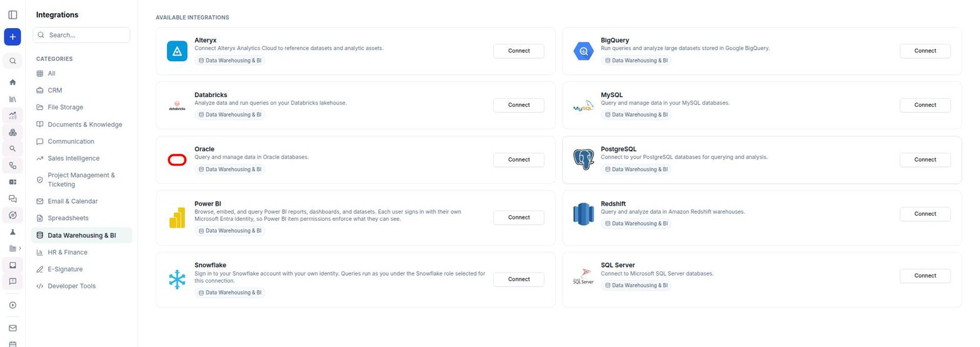The height and width of the screenshot is (347, 980).
Task: Select the Sales Intelligence category
Action: (81, 159)
